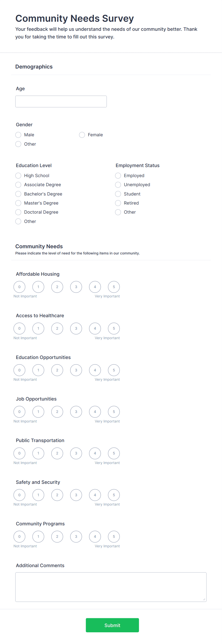The width and height of the screenshot is (222, 644).
Task: Select Doctoral Degree option
Action: point(18,212)
